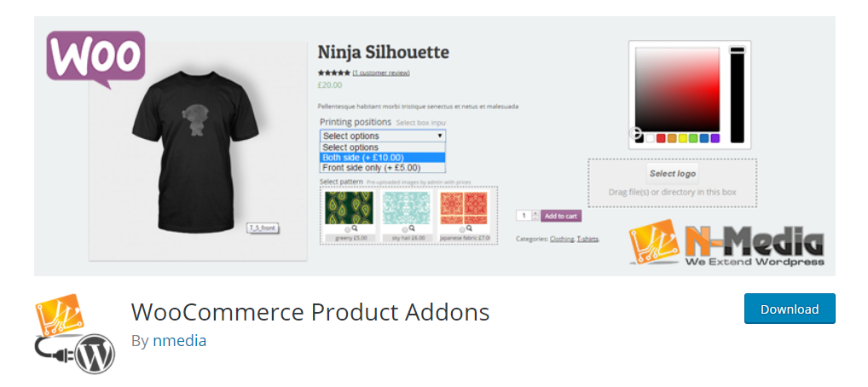Open the Printing positions select box

[383, 136]
